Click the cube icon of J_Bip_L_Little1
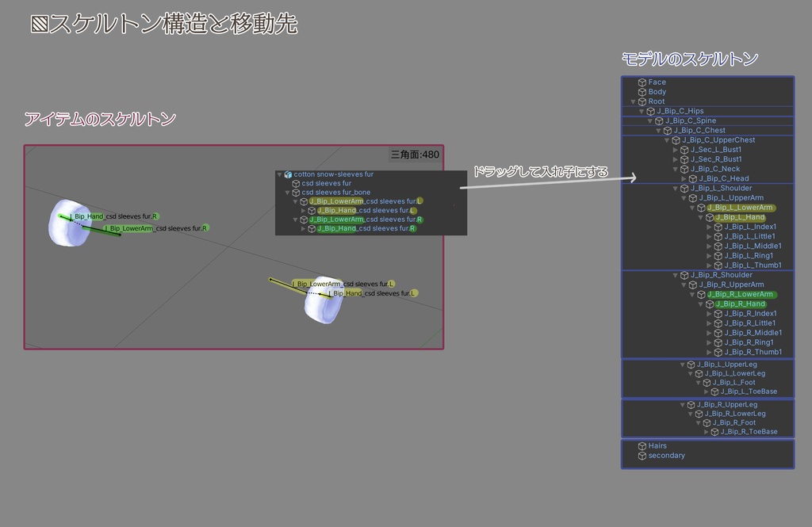Screen dimensions: 812x527 (718, 237)
